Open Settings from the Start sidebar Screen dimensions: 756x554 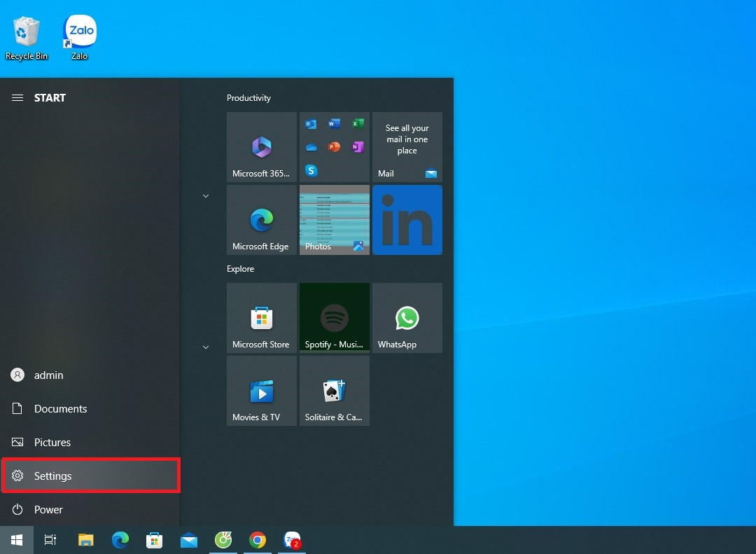tap(90, 476)
